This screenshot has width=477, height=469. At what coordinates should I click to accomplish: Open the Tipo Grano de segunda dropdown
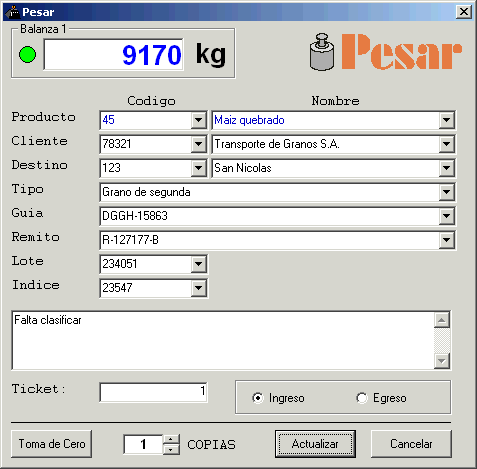point(447,192)
